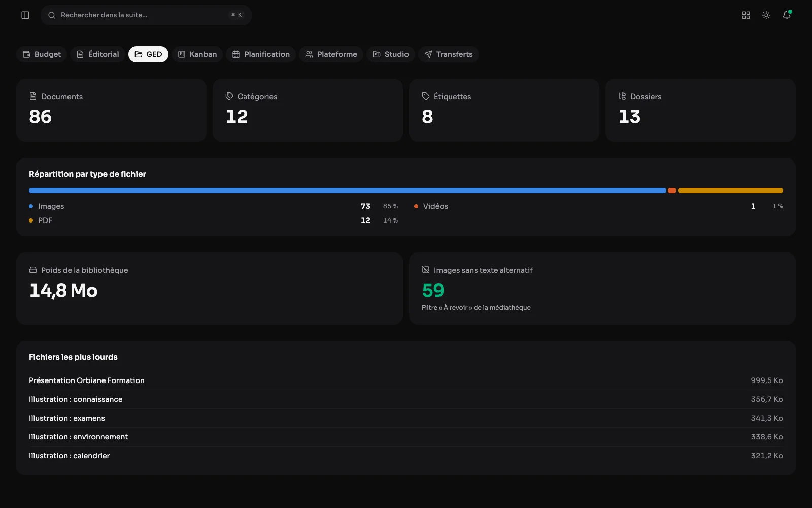Click the Documents card file icon
Viewport: 812px width, 508px height.
pyautogui.click(x=33, y=96)
